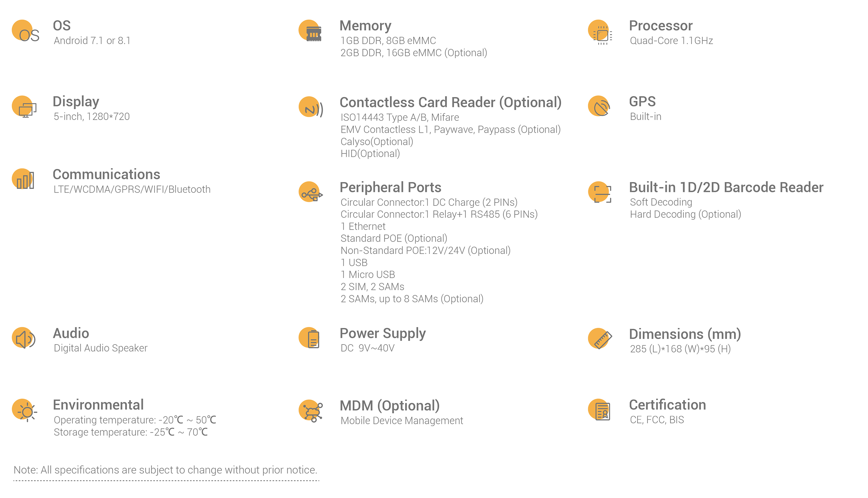868x498 pixels.
Task: Click the Processor CPU icon
Action: click(600, 32)
